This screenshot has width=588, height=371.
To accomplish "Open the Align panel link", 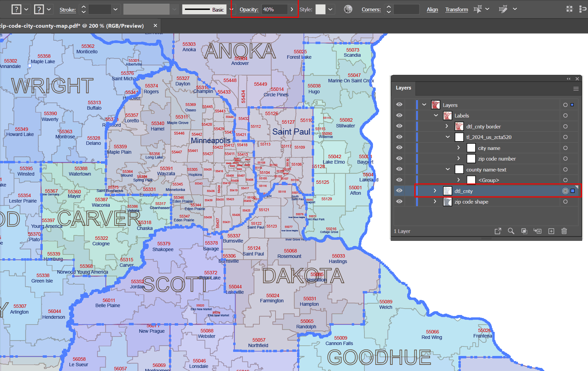I will coord(432,10).
